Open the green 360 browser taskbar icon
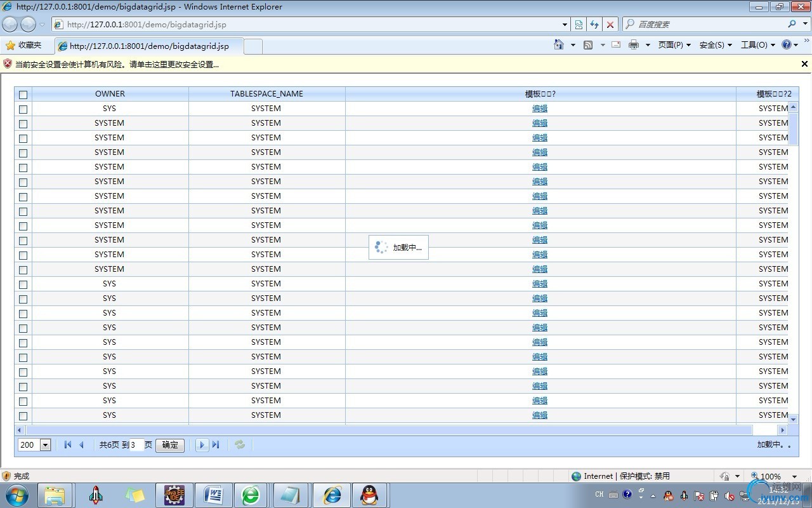The width and height of the screenshot is (812, 508). point(251,495)
